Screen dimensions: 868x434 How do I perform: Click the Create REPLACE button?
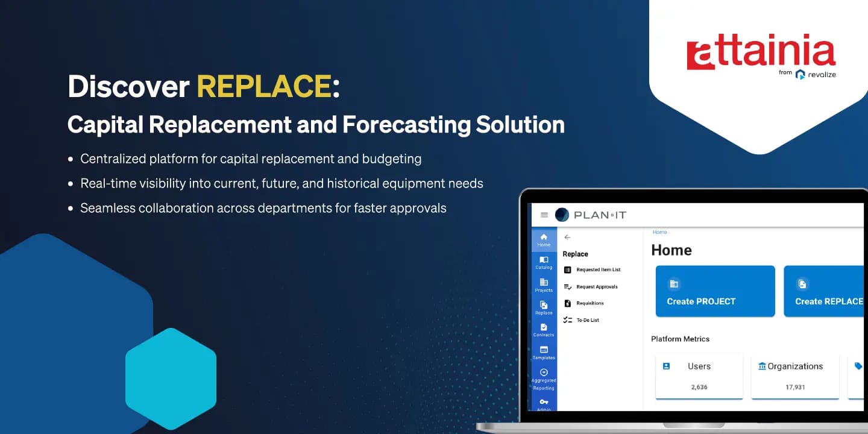(825, 291)
